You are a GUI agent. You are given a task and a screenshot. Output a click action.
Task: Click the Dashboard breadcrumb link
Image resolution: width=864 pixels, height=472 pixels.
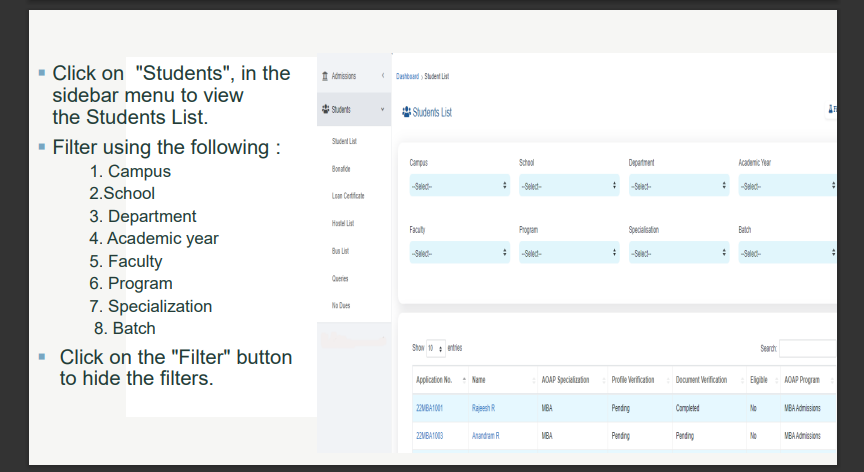(x=407, y=76)
